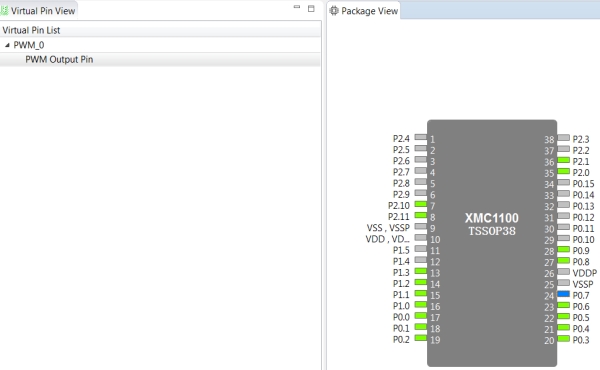The height and width of the screenshot is (370, 600).
Task: Select the PWM Output Pin row
Action: coord(160,60)
